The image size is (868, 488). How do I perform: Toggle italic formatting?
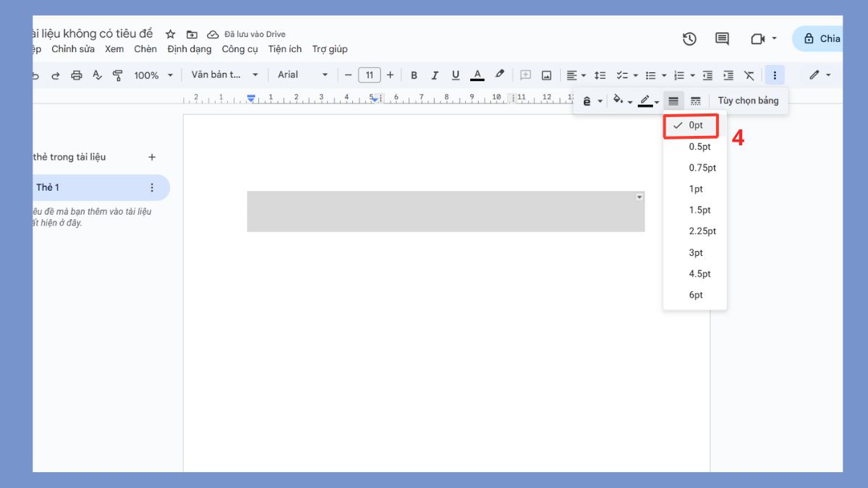point(435,75)
